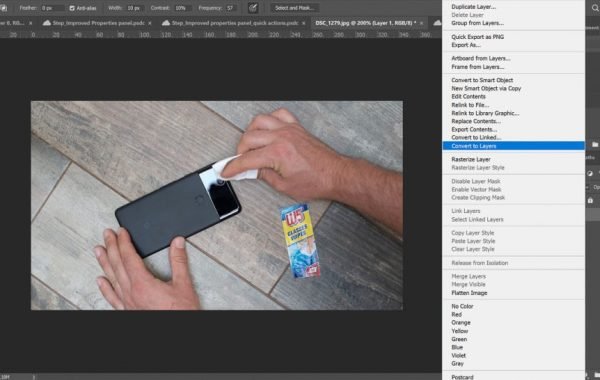Click the Feather value field
The image size is (600, 380).
click(x=52, y=8)
